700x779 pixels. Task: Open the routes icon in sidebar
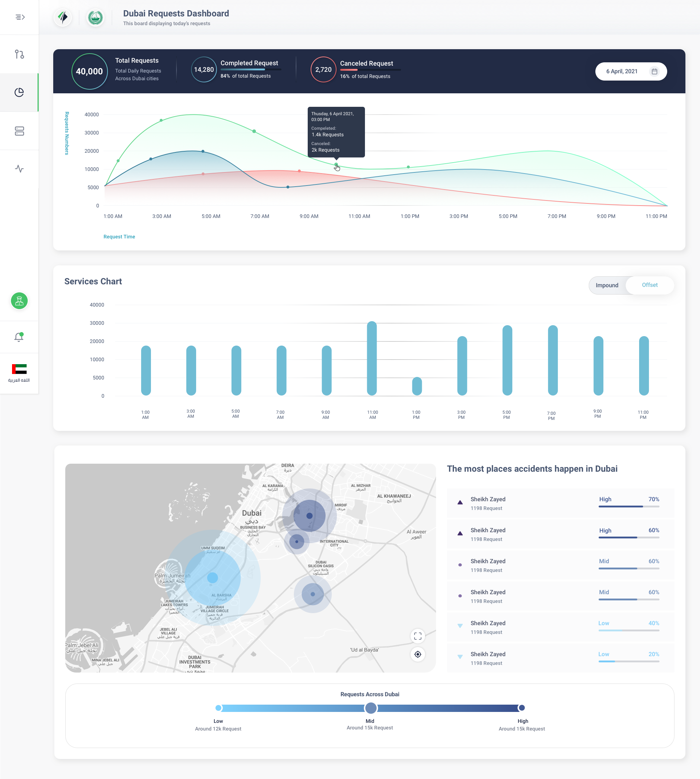[x=19, y=54]
